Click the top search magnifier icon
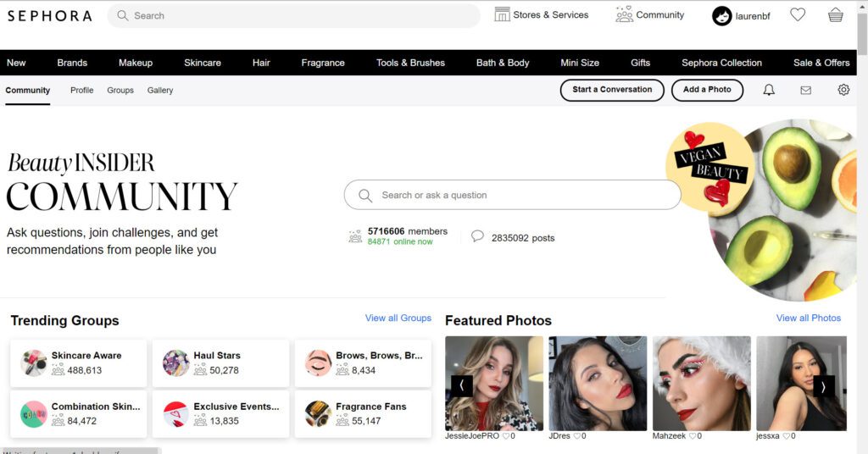 (122, 15)
